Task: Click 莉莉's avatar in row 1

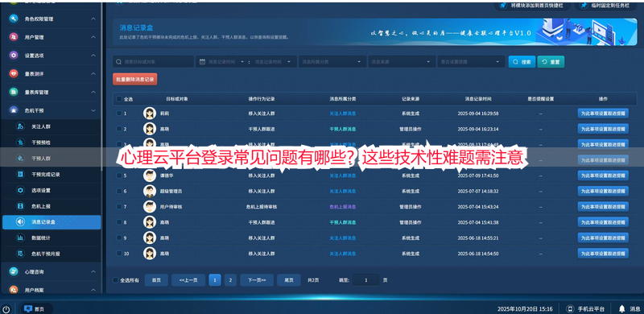Action: [150, 113]
